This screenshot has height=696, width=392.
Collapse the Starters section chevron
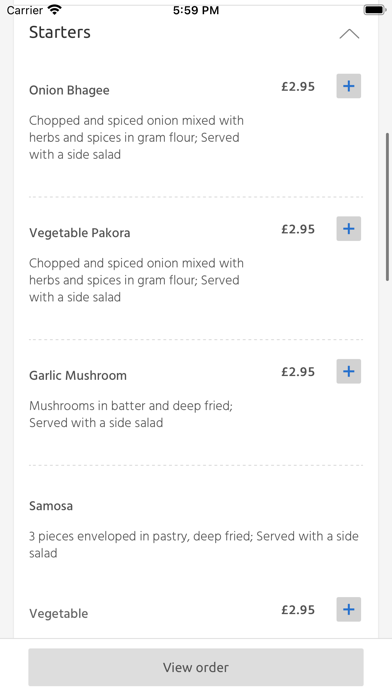pos(349,34)
